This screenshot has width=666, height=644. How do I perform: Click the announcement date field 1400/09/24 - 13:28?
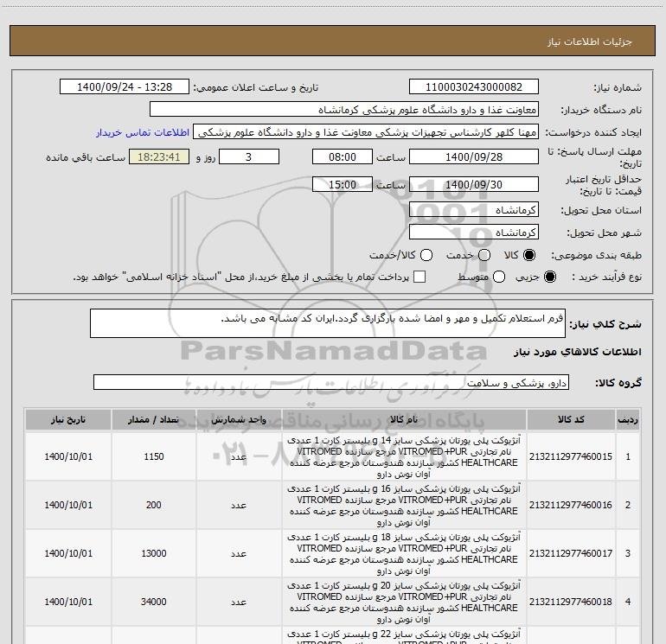coord(125,87)
